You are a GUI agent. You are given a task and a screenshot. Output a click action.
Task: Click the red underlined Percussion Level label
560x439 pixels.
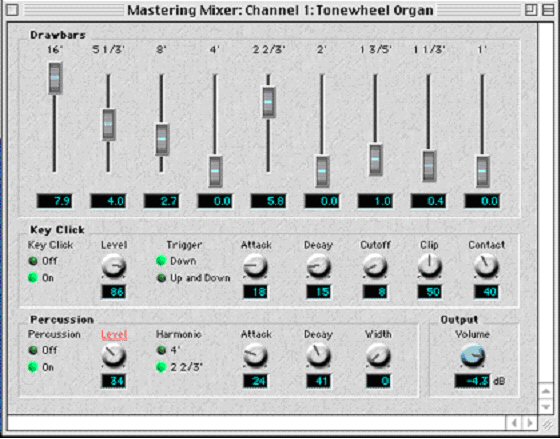tap(114, 335)
